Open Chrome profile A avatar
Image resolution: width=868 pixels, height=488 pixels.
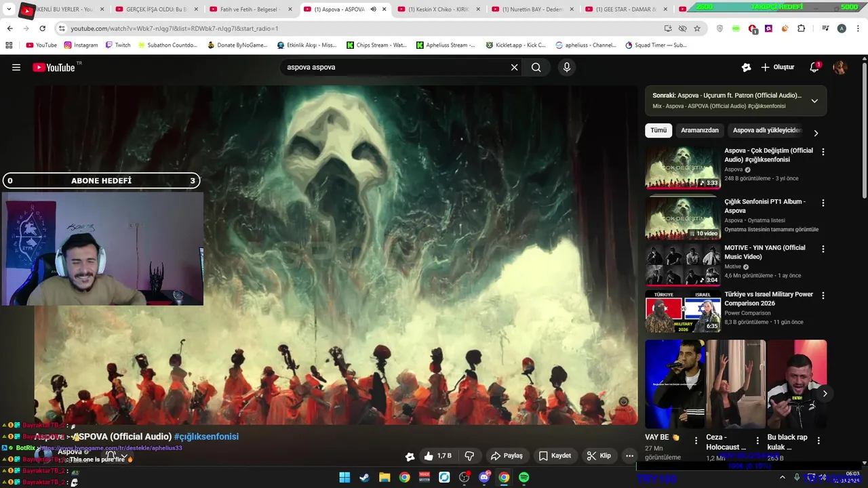pyautogui.click(x=842, y=28)
